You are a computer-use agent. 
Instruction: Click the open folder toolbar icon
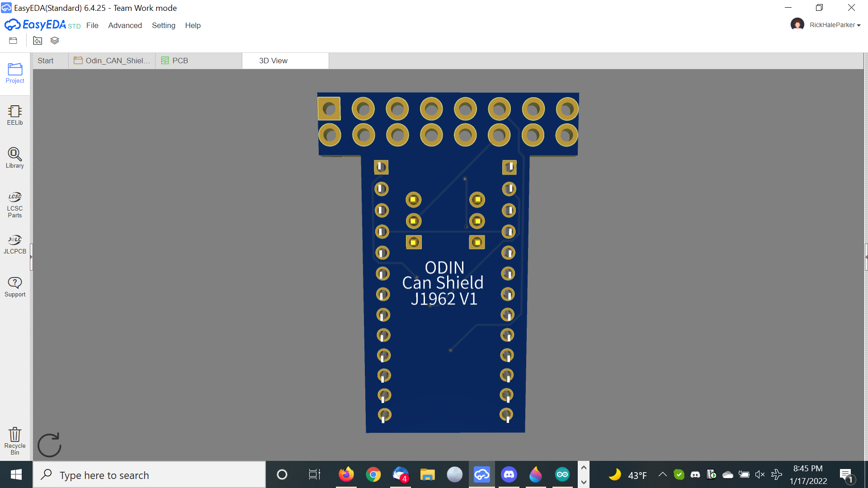click(x=13, y=41)
